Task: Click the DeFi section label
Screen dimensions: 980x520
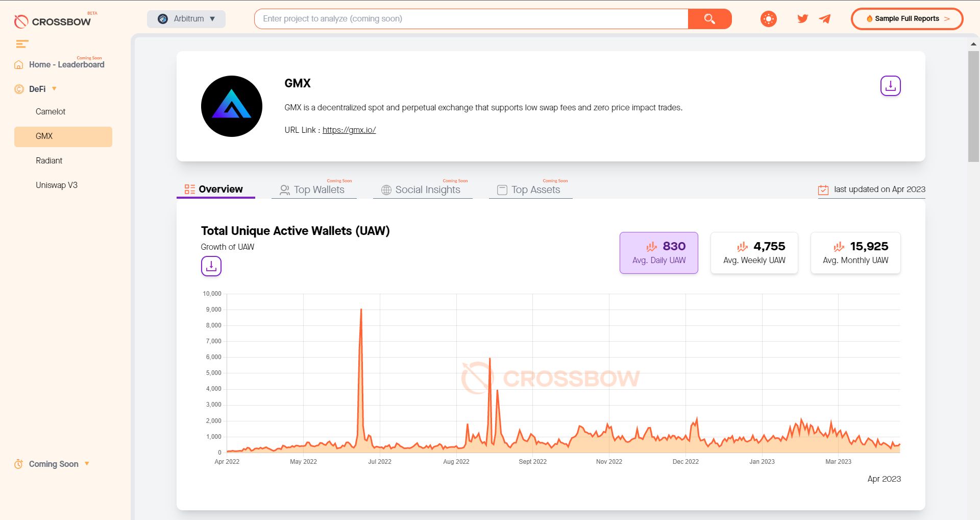Action: click(x=37, y=89)
